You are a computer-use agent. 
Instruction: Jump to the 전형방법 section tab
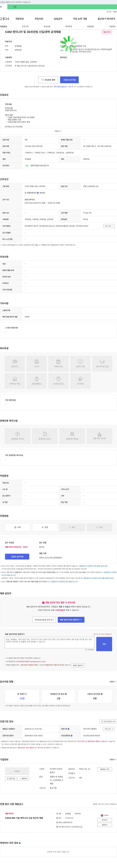(90, 26)
